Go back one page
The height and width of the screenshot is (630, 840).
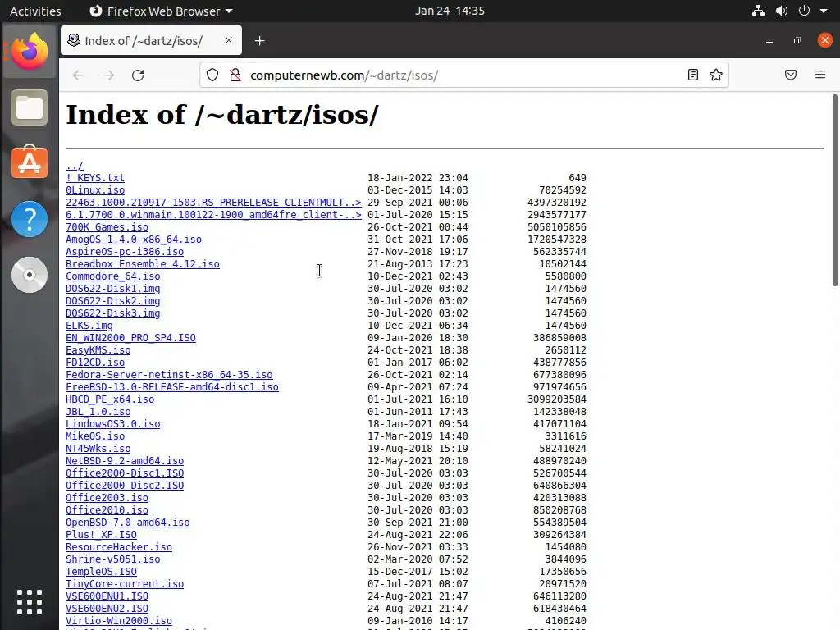(79, 75)
